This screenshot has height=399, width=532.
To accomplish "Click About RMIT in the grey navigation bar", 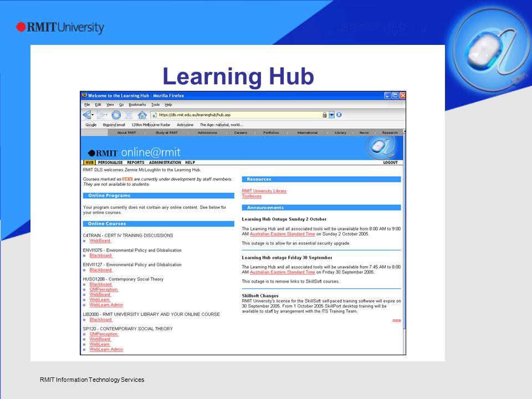I will coord(126,132).
